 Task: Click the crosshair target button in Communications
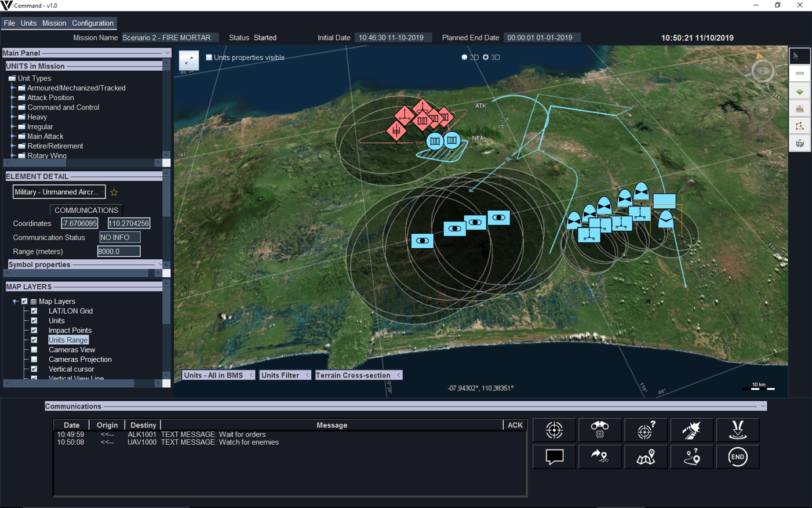click(x=554, y=430)
